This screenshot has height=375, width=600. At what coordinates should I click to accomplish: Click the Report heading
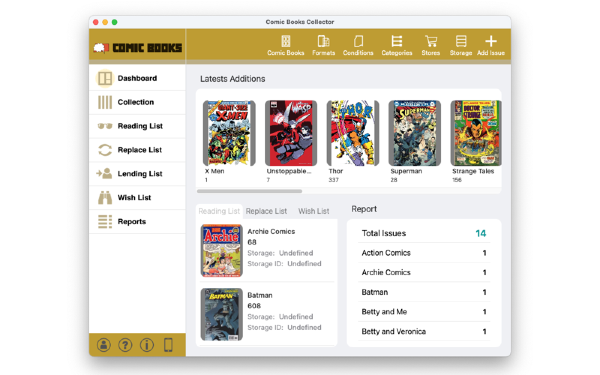pyautogui.click(x=364, y=209)
